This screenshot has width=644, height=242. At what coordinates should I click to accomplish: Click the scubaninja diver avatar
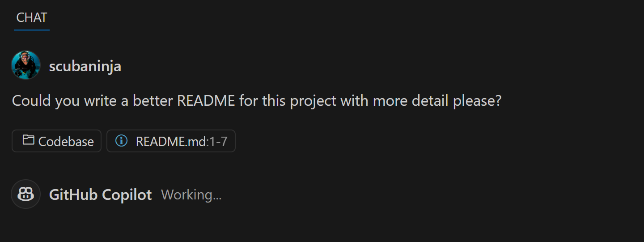coord(26,65)
